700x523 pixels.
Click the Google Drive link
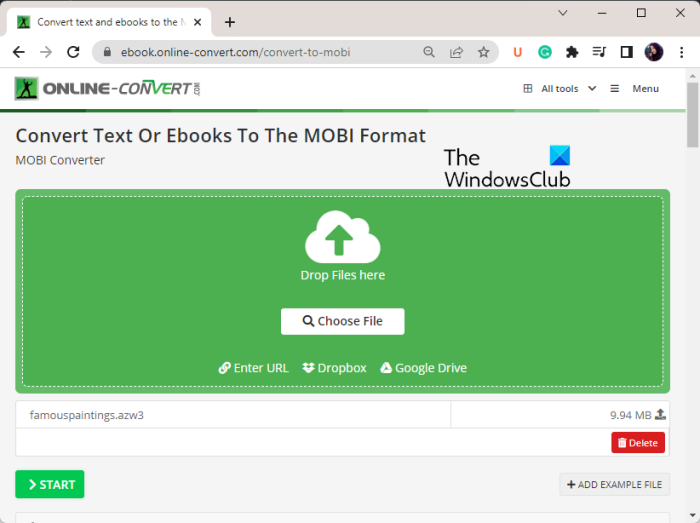(x=423, y=368)
